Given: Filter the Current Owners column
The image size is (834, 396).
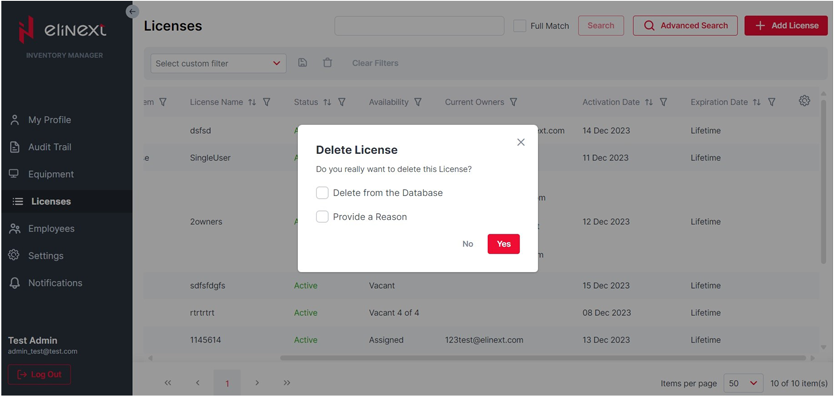Looking at the screenshot, I should coord(514,102).
